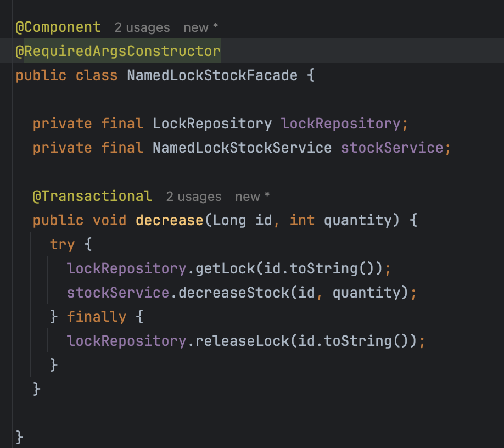Click the NamedLockStockFacade class name
This screenshot has height=448, width=504.
coord(212,75)
